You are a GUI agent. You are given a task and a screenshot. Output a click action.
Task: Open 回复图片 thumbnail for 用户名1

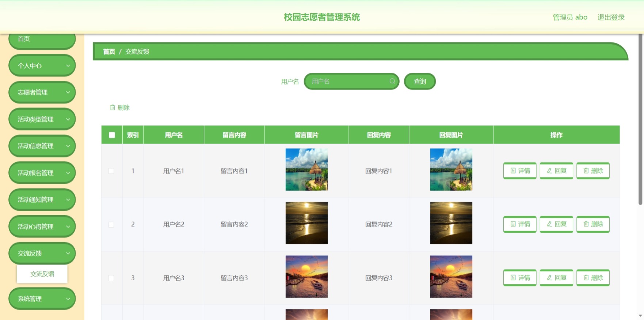pyautogui.click(x=451, y=169)
